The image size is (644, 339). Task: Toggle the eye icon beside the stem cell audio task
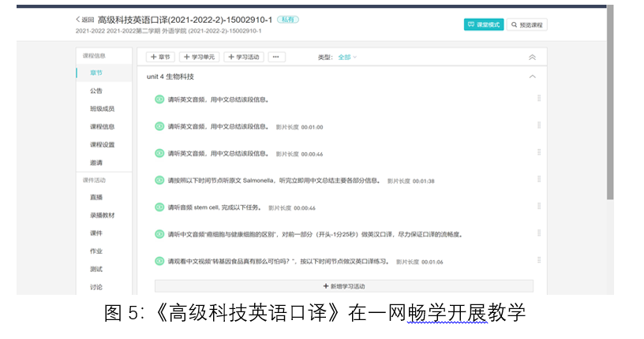point(159,207)
